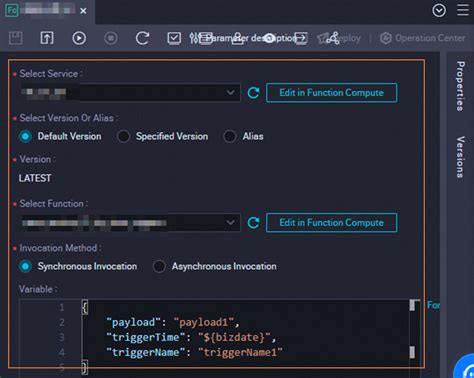The width and height of the screenshot is (474, 378).
Task: Click the "triggerName" line in editor
Action: point(194,352)
